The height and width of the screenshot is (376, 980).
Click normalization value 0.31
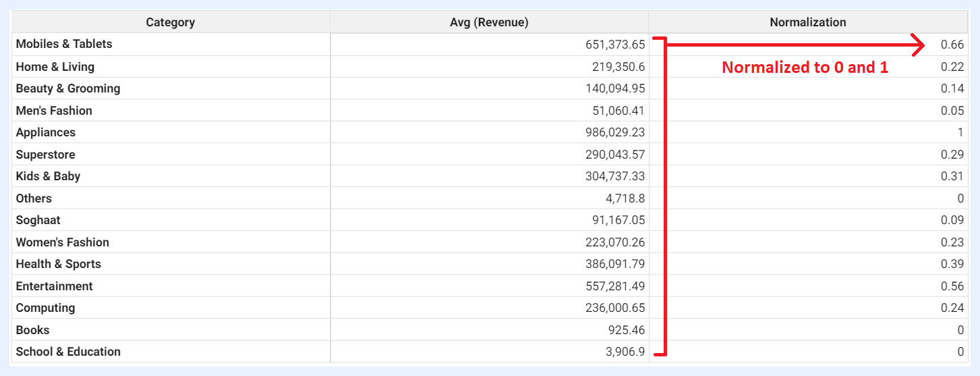952,177
